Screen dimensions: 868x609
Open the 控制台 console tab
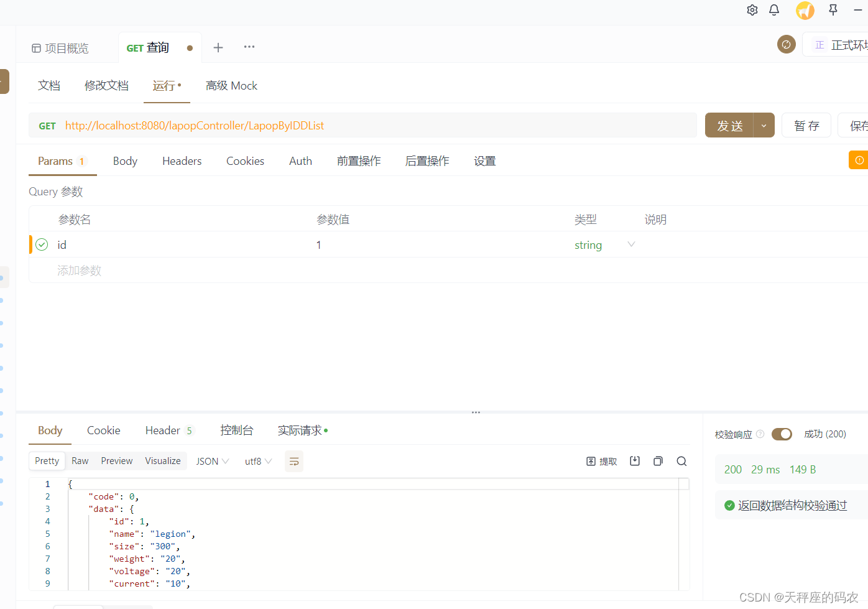coord(237,430)
